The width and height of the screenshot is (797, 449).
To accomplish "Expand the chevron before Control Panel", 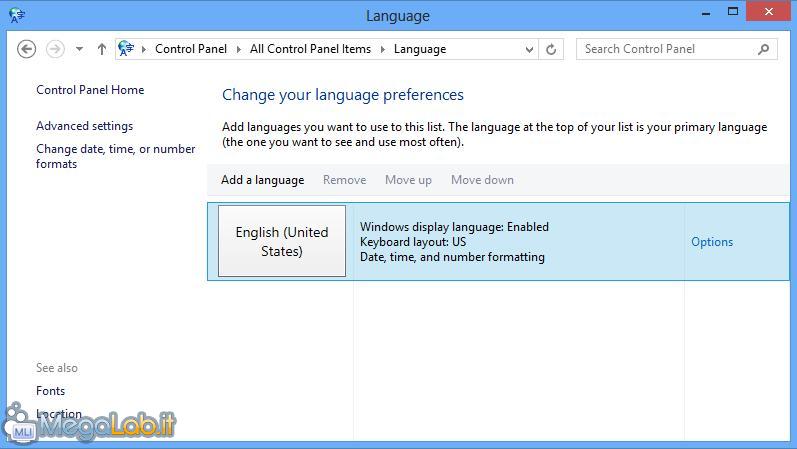I will (144, 49).
